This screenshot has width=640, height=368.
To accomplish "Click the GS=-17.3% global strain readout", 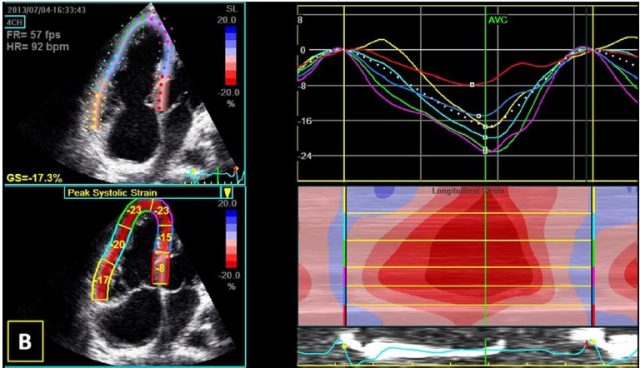I will 35,178.
